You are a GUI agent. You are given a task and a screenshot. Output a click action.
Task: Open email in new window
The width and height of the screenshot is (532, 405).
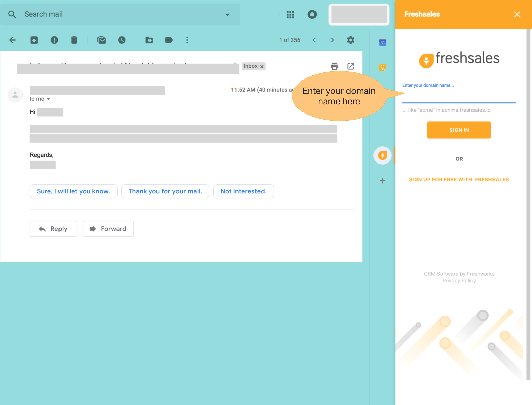pyautogui.click(x=351, y=66)
